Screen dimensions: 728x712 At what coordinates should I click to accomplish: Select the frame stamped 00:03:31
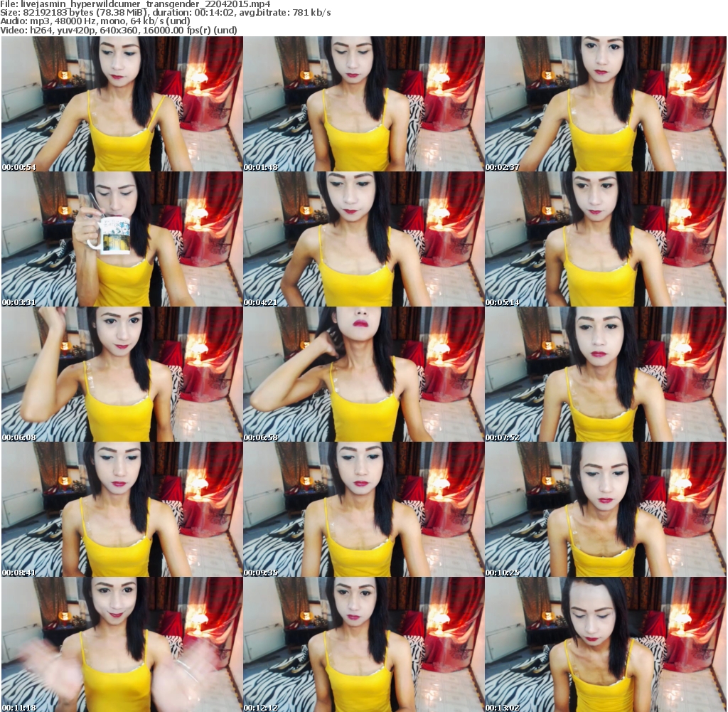click(122, 239)
